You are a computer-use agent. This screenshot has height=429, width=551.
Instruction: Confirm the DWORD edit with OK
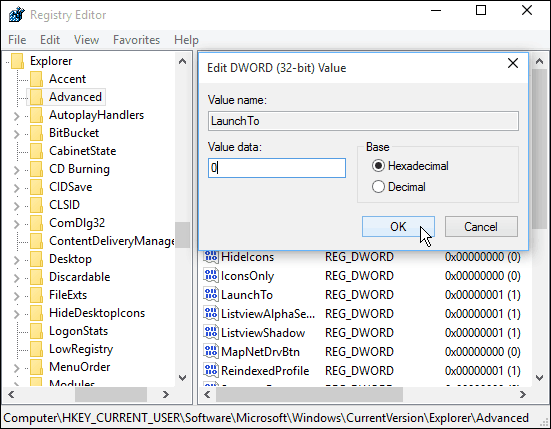(x=398, y=227)
